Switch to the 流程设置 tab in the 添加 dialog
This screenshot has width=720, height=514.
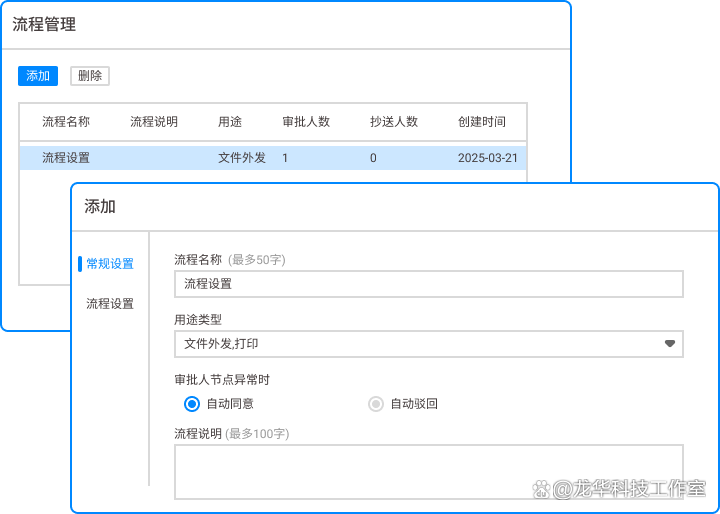coord(110,304)
